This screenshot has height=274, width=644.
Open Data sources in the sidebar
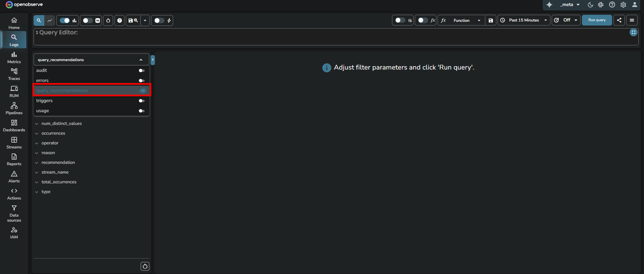pyautogui.click(x=14, y=213)
